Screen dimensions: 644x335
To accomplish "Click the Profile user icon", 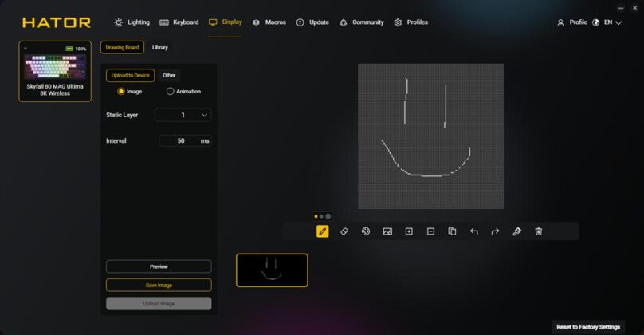I will (560, 22).
